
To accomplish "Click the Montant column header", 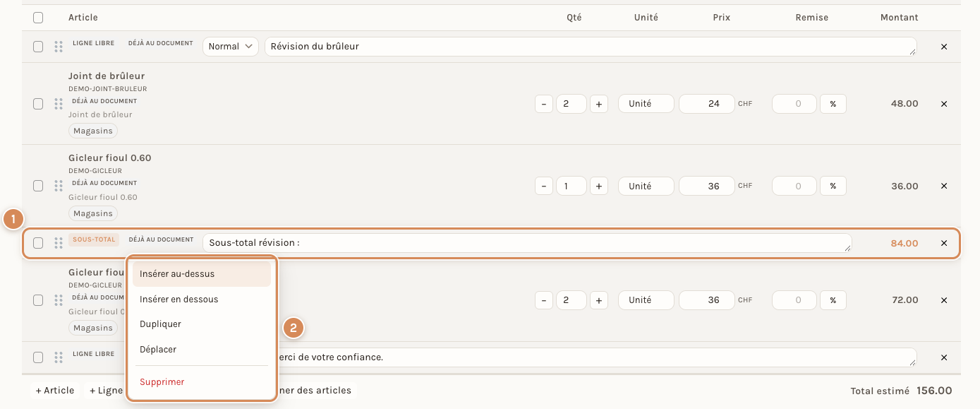I will [899, 18].
